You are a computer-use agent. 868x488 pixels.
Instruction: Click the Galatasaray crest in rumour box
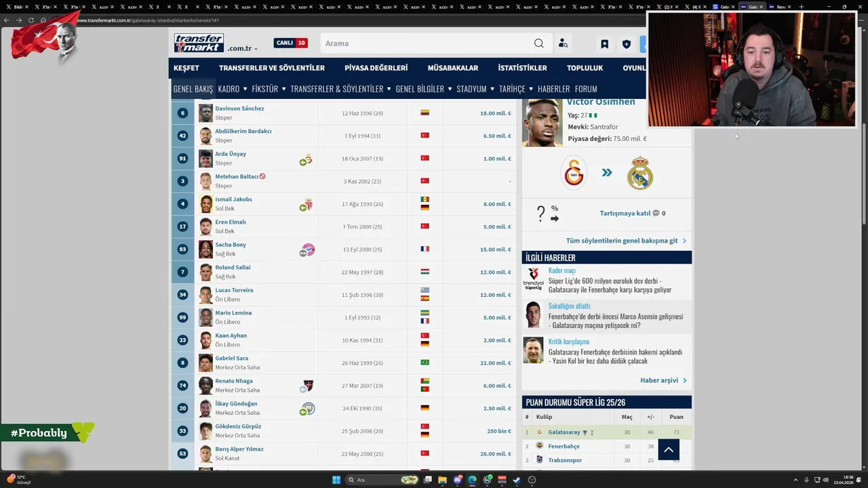point(574,173)
